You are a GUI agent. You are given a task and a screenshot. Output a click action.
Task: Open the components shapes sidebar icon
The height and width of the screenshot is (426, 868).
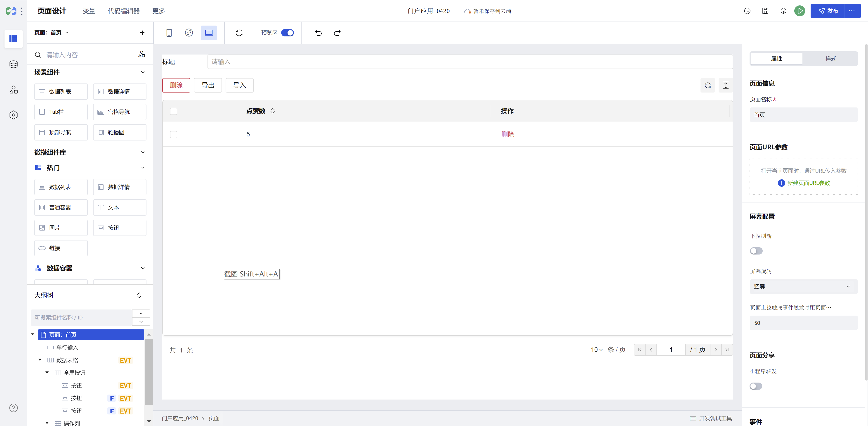click(14, 90)
